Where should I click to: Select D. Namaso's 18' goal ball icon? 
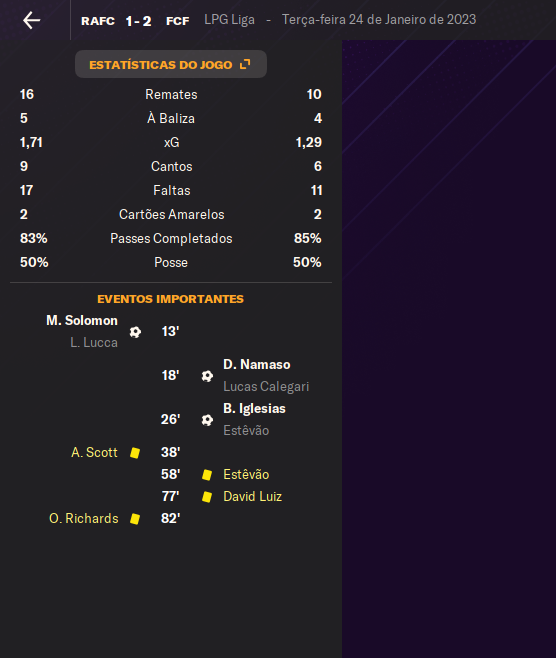pos(207,376)
